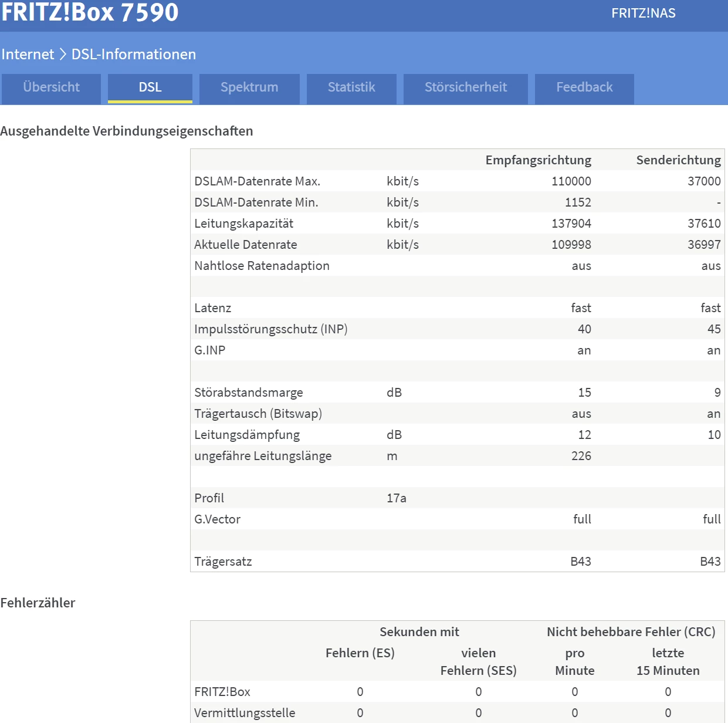Select the Empfangsrichtung column header
728x723 pixels.
(x=539, y=160)
